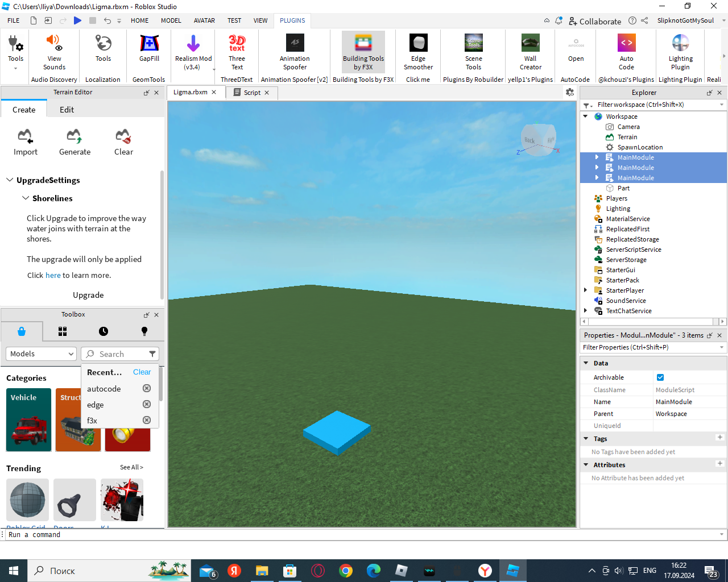Clear recent toolbox searches

[142, 372]
